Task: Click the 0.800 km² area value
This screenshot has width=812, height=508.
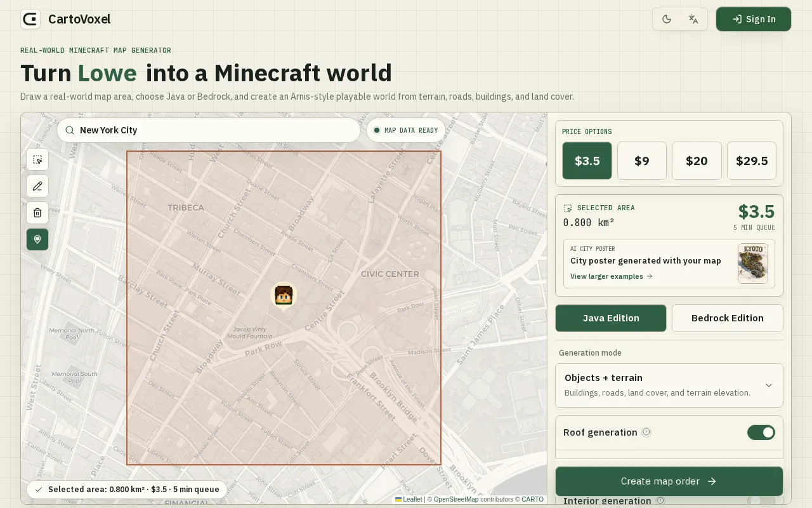Action: click(x=589, y=222)
